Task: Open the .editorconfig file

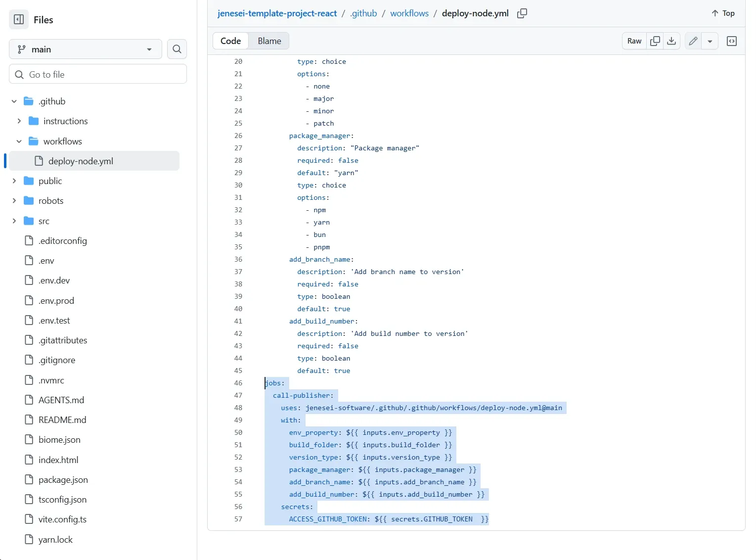Action: coord(63,241)
